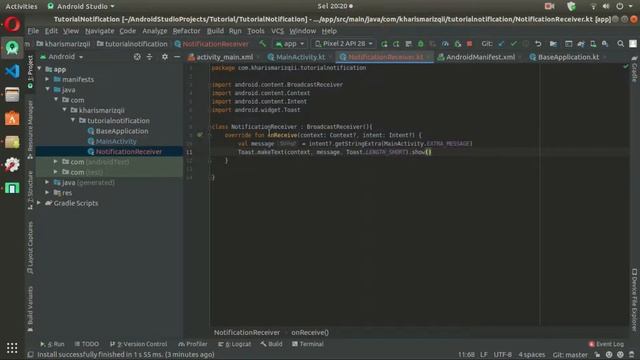Open Search Everywhere magnifier icon
This screenshot has height=360, width=640.
pos(620,44)
